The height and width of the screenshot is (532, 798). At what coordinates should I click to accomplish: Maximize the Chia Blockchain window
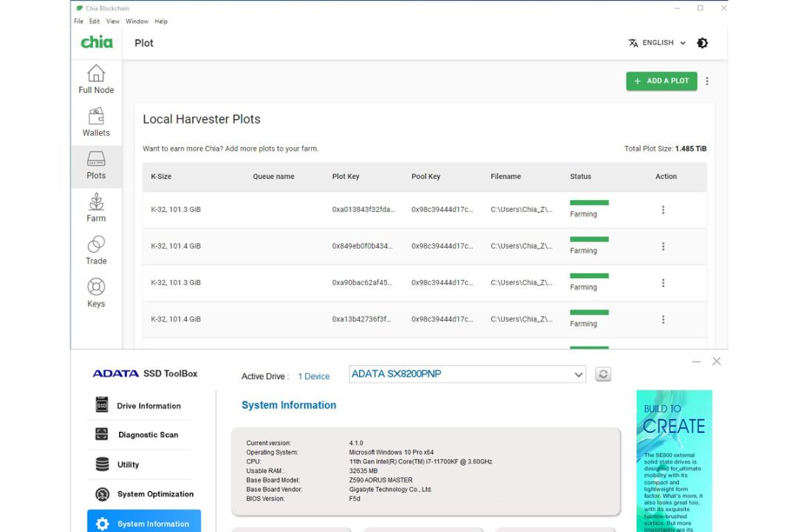click(700, 8)
